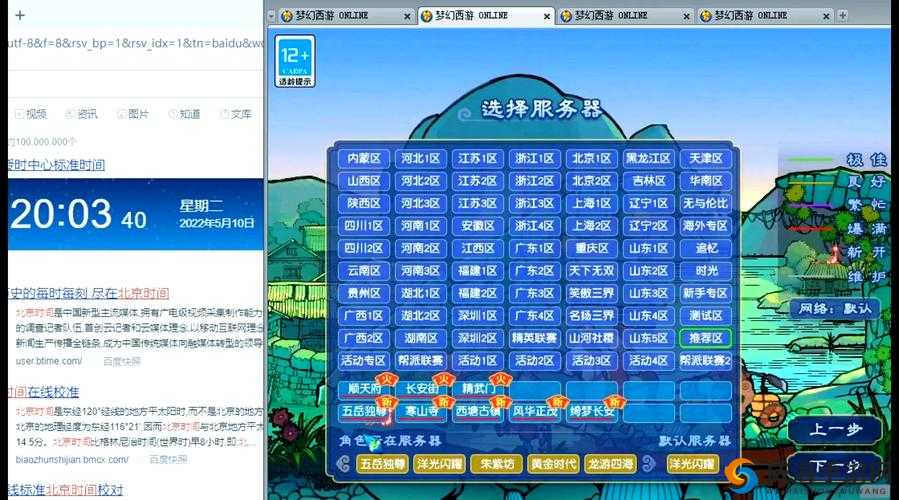Select the 山河社稷 server region

click(591, 338)
